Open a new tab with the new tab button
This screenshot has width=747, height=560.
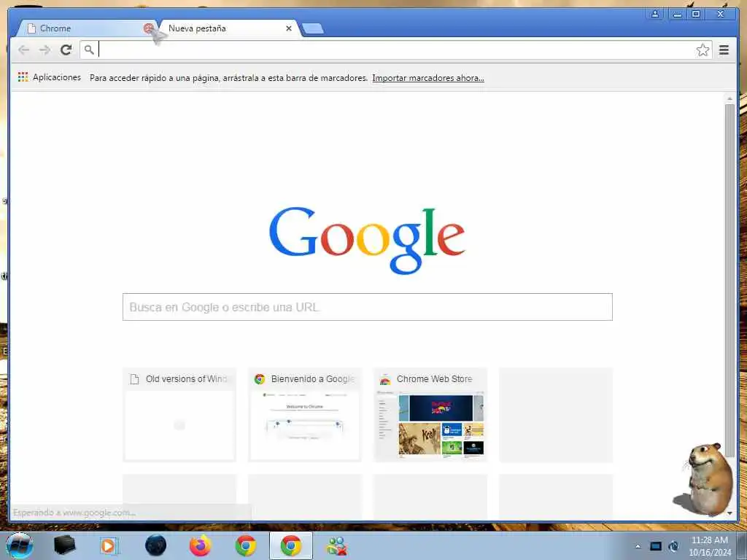click(x=313, y=29)
